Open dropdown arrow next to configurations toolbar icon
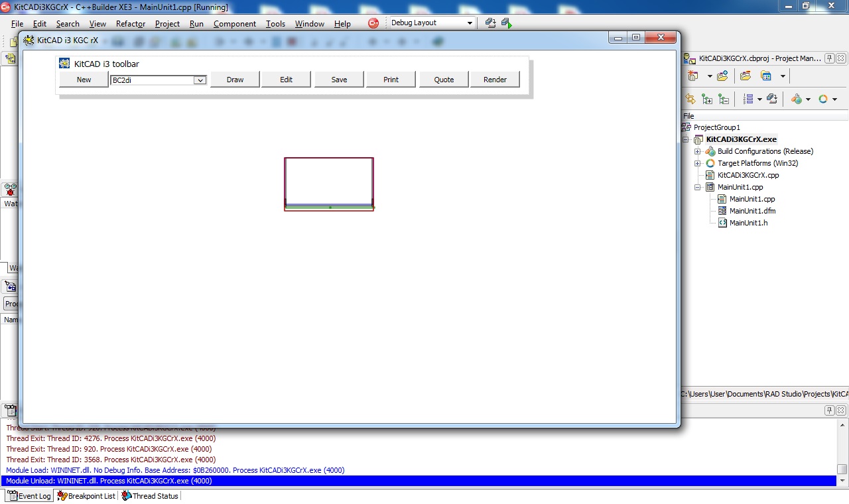The height and width of the screenshot is (504, 849). (808, 99)
